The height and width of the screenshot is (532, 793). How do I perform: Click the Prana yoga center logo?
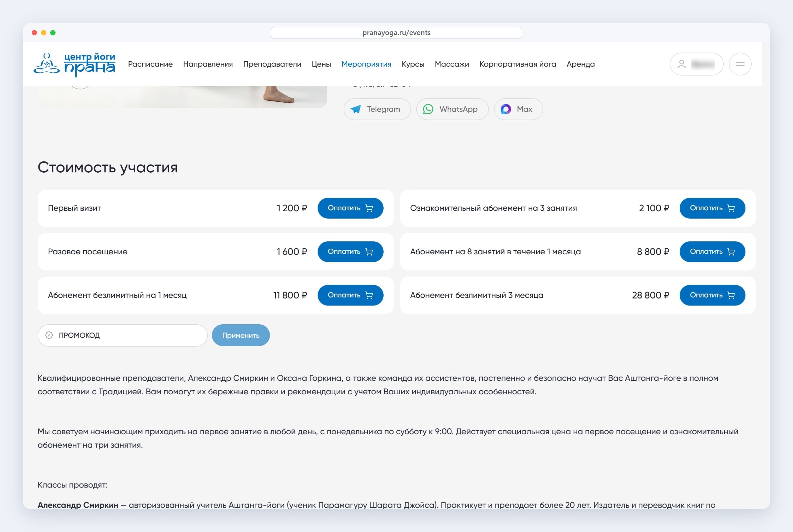[74, 64]
